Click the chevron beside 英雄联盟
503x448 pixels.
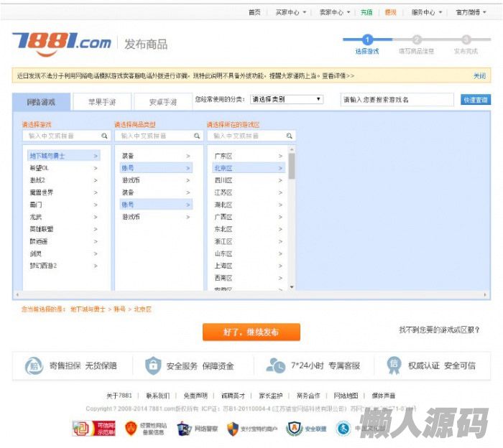tap(96, 229)
